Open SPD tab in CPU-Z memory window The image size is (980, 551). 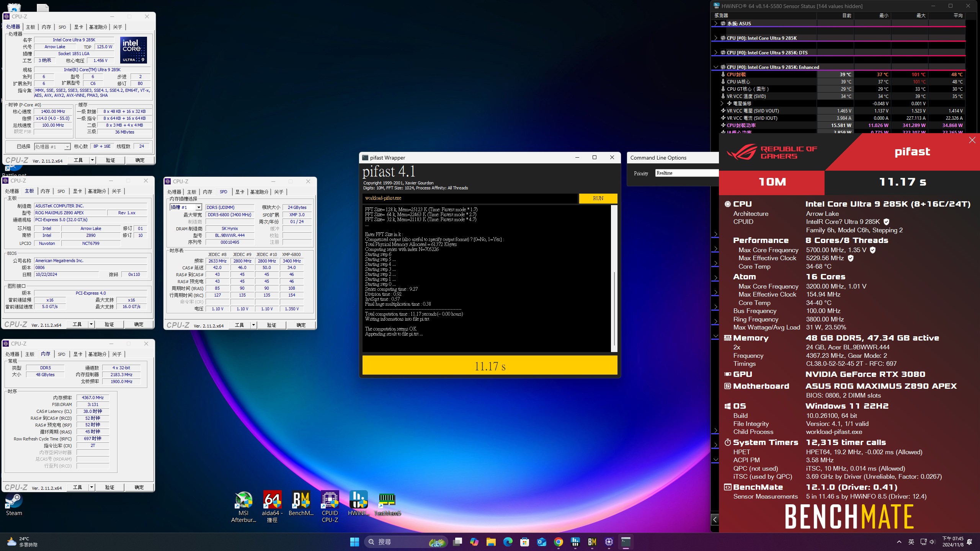(62, 354)
